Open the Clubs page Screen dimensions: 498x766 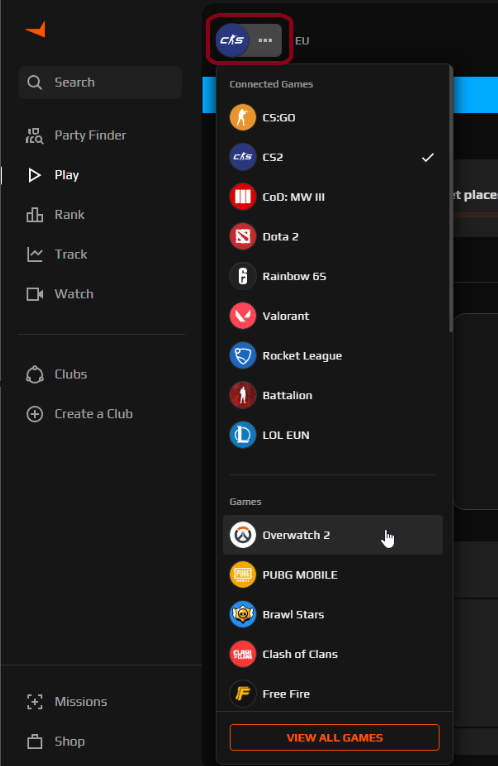[70, 374]
